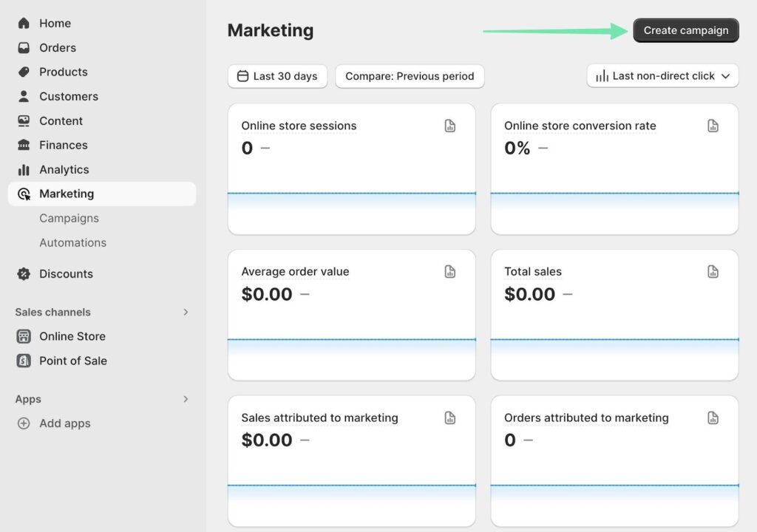Image resolution: width=757 pixels, height=532 pixels.
Task: Click the Add apps plus icon
Action: [24, 424]
